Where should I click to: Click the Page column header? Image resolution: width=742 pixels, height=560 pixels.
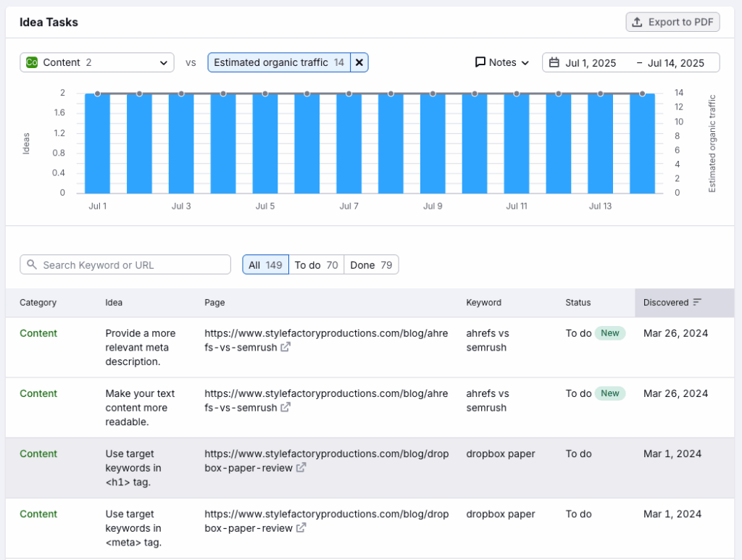(x=214, y=303)
